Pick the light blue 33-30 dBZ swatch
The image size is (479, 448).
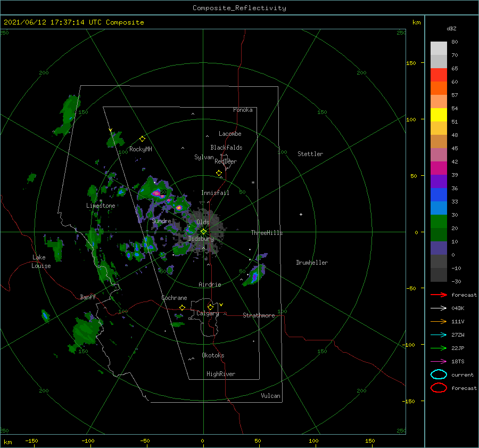(x=439, y=208)
